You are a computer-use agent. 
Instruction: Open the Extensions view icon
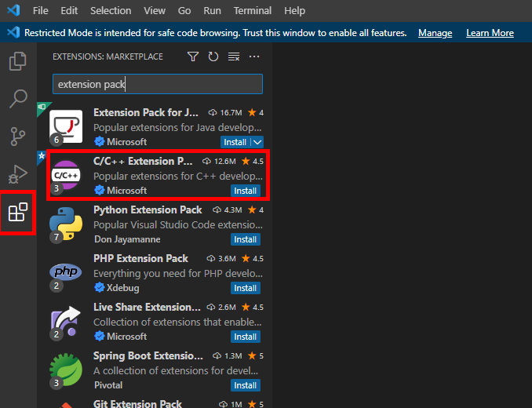pos(17,212)
